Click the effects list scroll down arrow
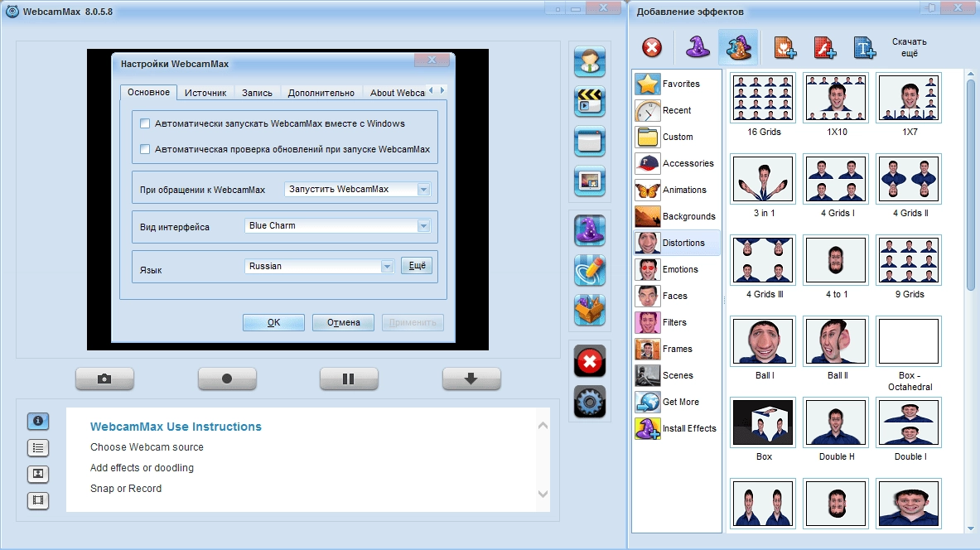 [x=971, y=528]
